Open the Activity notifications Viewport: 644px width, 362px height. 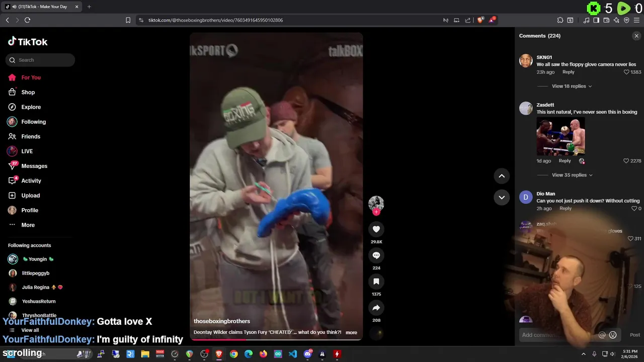point(31,180)
